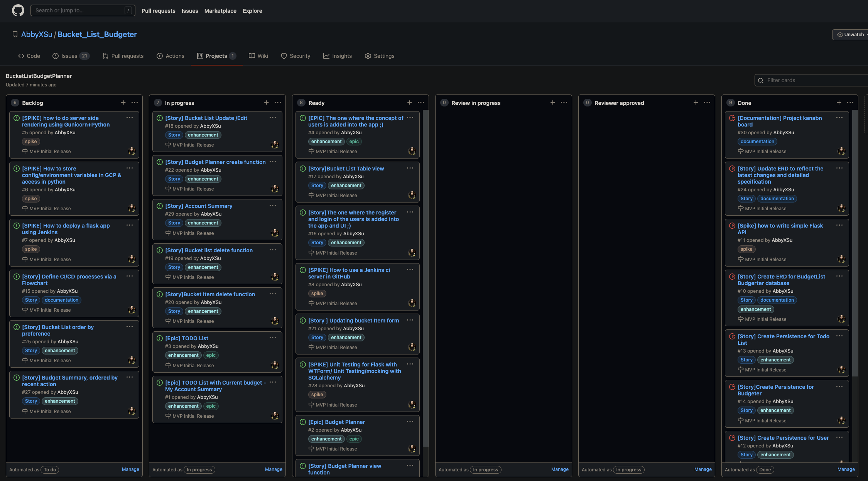Open Done column options menu
The height and width of the screenshot is (481, 868).
pos(850,103)
